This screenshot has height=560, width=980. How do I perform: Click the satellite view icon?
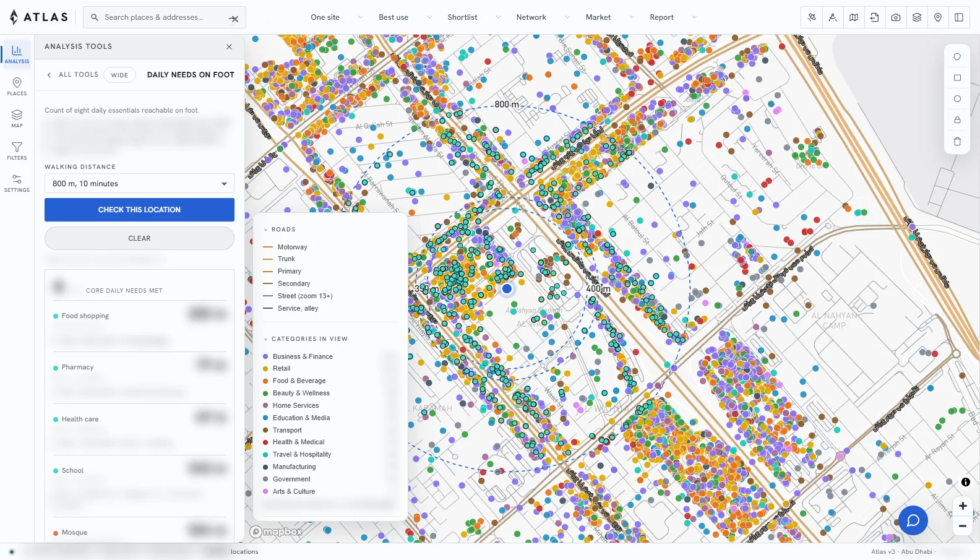click(x=812, y=17)
